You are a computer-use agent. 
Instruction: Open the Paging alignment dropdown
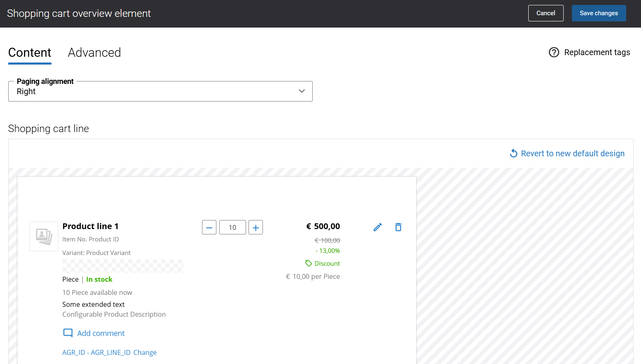point(160,91)
